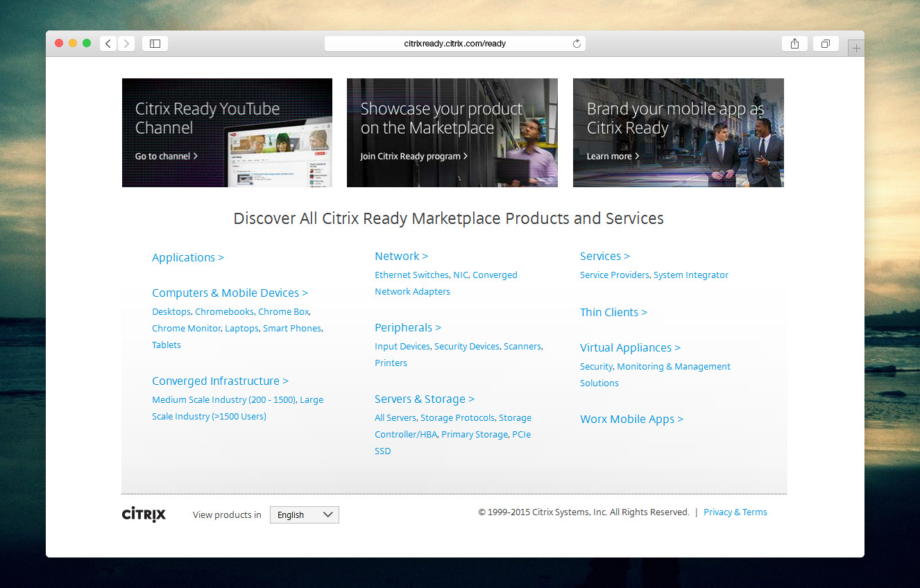Select Medium Scale Industry (200 - 1500)
This screenshot has height=588, width=920.
[224, 399]
